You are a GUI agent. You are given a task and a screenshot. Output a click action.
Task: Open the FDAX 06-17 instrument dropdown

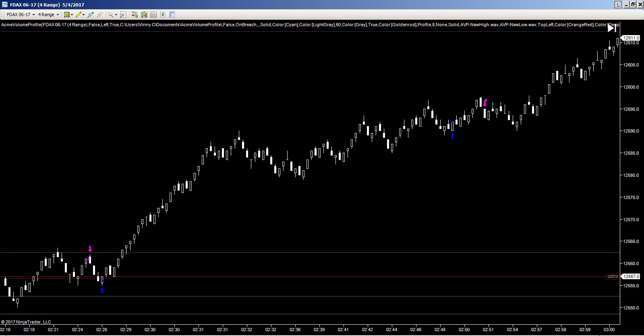point(21,15)
